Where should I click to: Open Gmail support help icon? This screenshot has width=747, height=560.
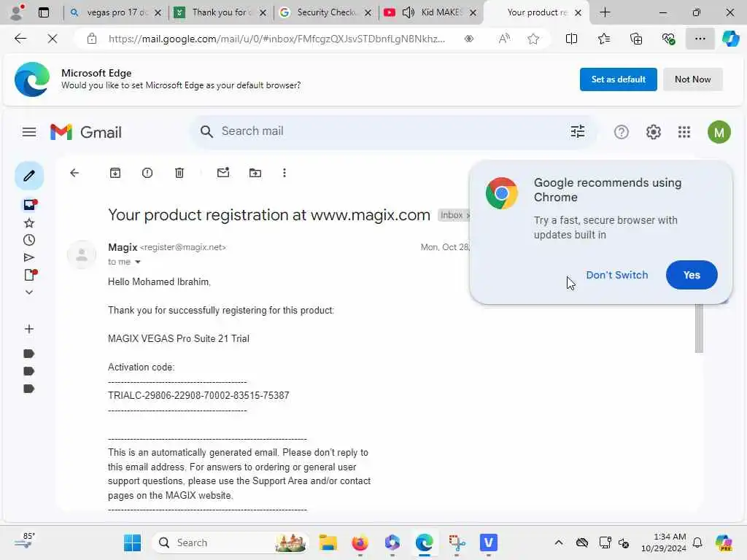coord(622,132)
